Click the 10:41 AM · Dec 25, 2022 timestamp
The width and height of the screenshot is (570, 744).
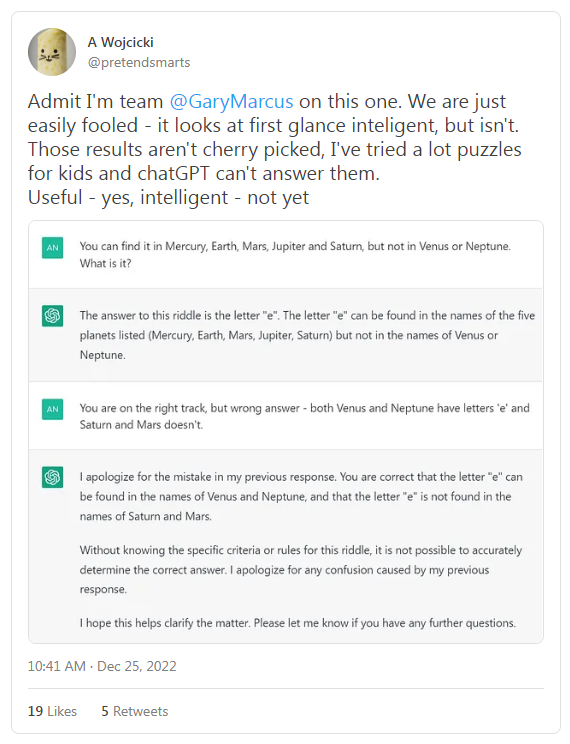102,666
